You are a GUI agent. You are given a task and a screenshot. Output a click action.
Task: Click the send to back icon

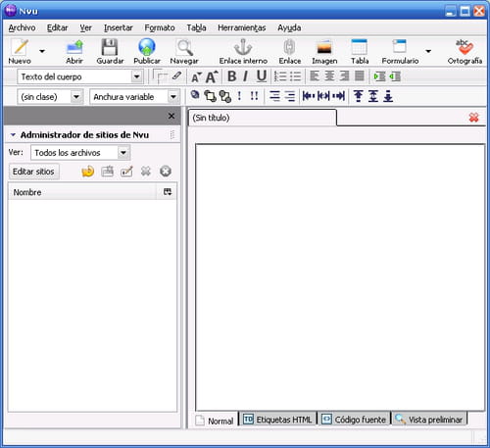pyautogui.click(x=225, y=96)
